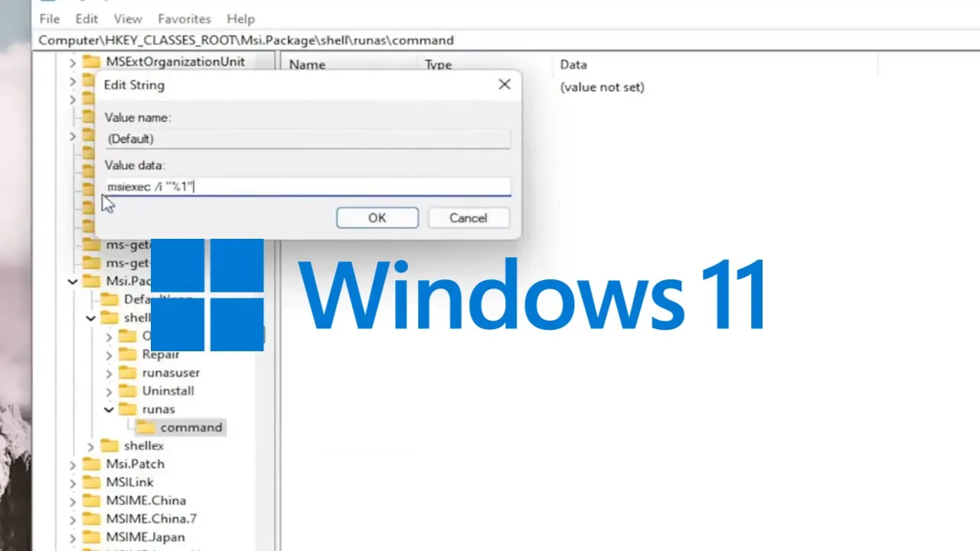The image size is (980, 551).
Task: Open the Help menu
Action: (240, 18)
